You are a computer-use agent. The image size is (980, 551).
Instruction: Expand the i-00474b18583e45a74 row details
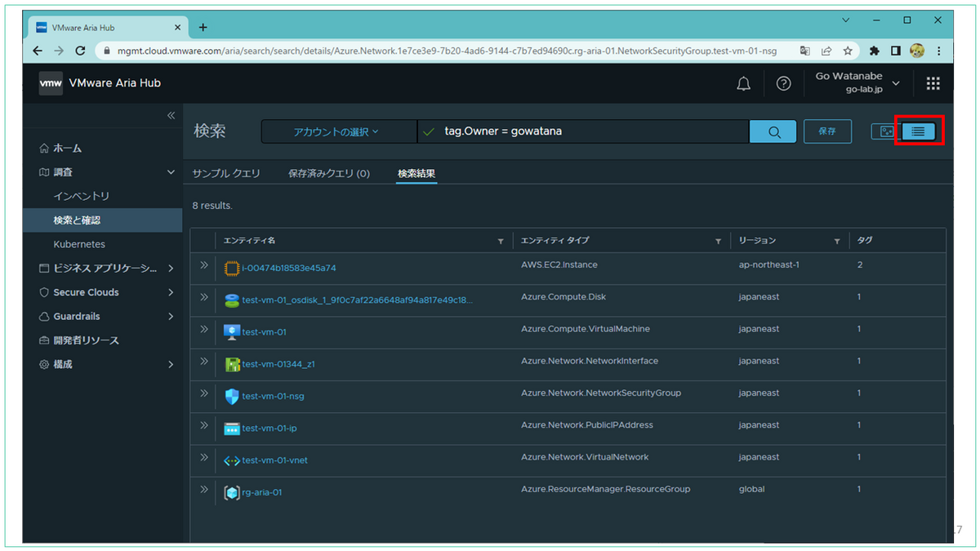(204, 265)
